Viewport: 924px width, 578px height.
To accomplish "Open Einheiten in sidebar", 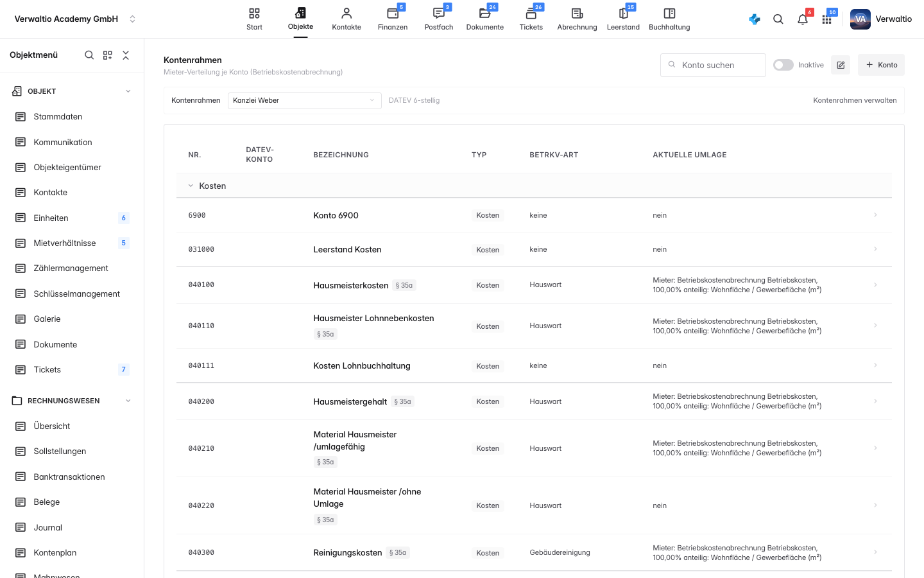I will point(72,218).
